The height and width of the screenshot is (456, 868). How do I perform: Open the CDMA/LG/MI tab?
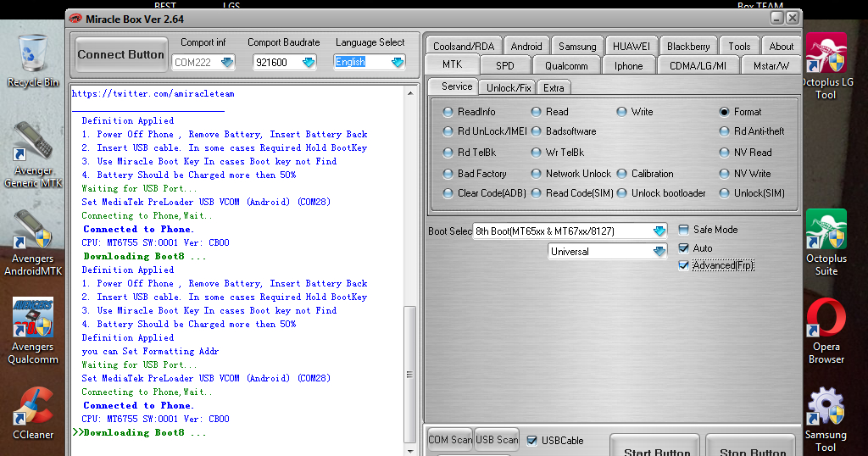click(x=698, y=66)
